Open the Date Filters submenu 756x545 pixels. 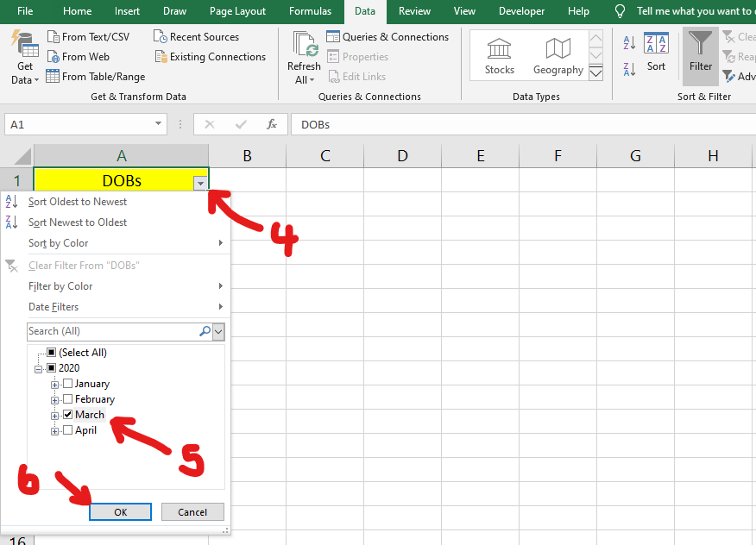116,307
